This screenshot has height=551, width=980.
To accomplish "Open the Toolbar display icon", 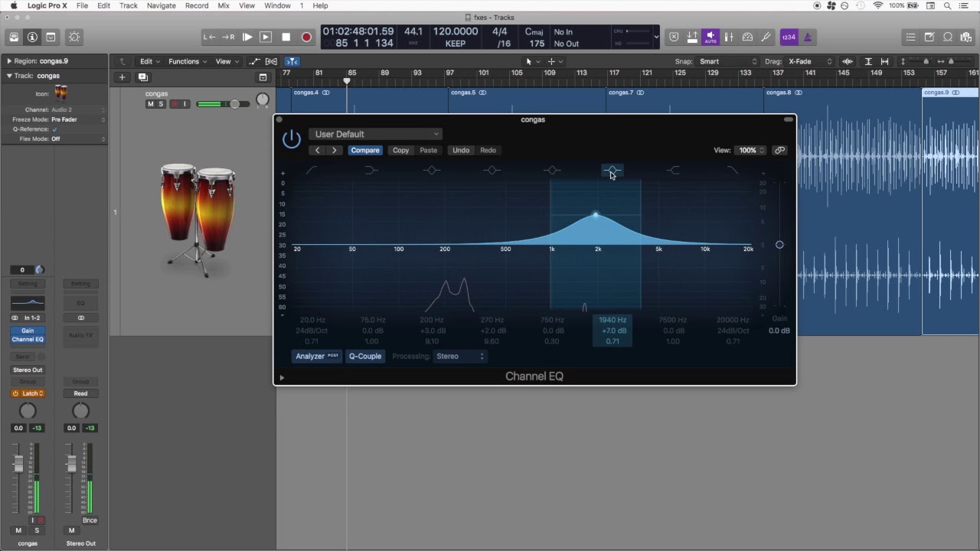I will pyautogui.click(x=51, y=37).
